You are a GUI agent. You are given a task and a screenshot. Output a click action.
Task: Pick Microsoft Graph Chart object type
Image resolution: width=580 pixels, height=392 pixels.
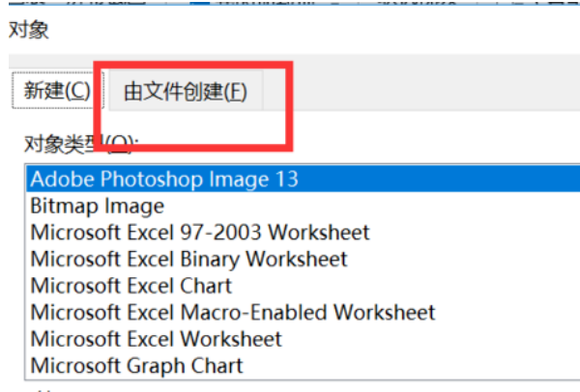pos(303,365)
